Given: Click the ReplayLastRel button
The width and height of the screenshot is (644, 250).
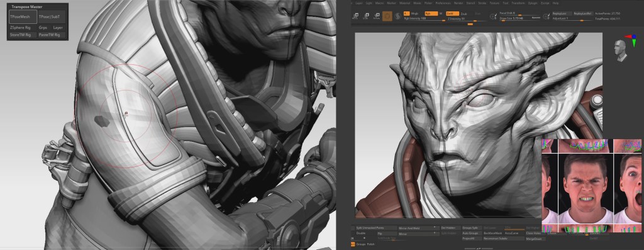Looking at the screenshot, I should click(x=583, y=14).
